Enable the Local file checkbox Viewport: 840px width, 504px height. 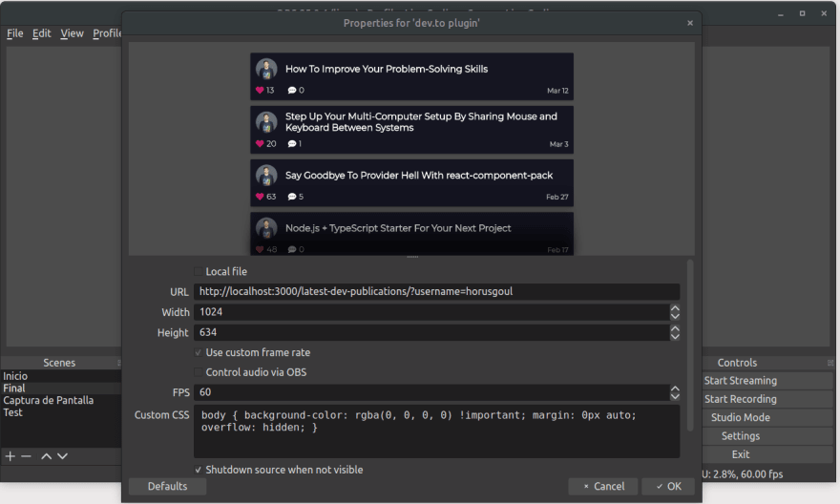click(199, 272)
